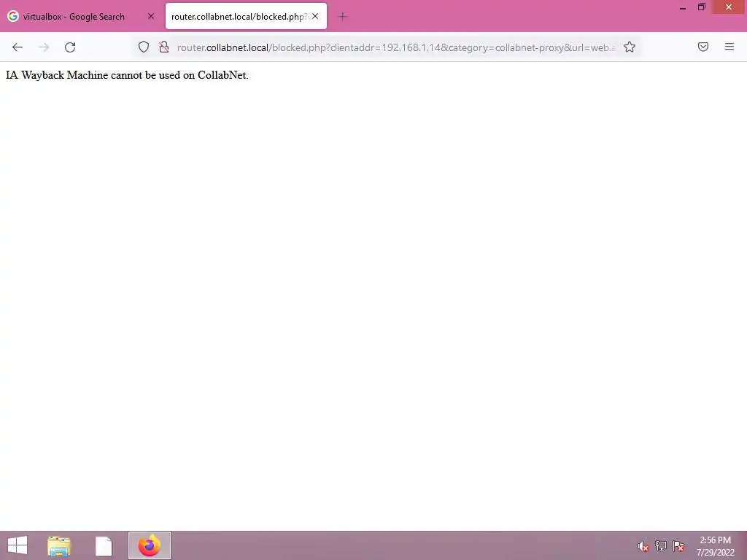Open Action Center flag icon
Image resolution: width=747 pixels, height=560 pixels.
click(x=678, y=546)
